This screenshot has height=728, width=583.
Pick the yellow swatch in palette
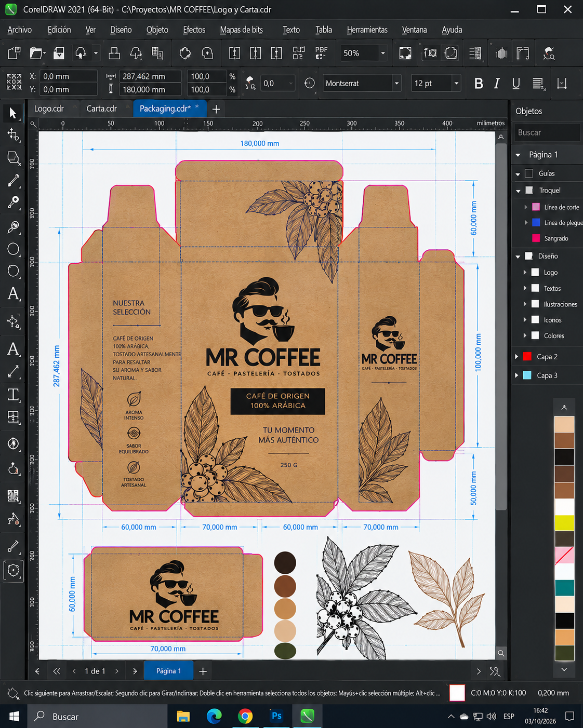(564, 522)
